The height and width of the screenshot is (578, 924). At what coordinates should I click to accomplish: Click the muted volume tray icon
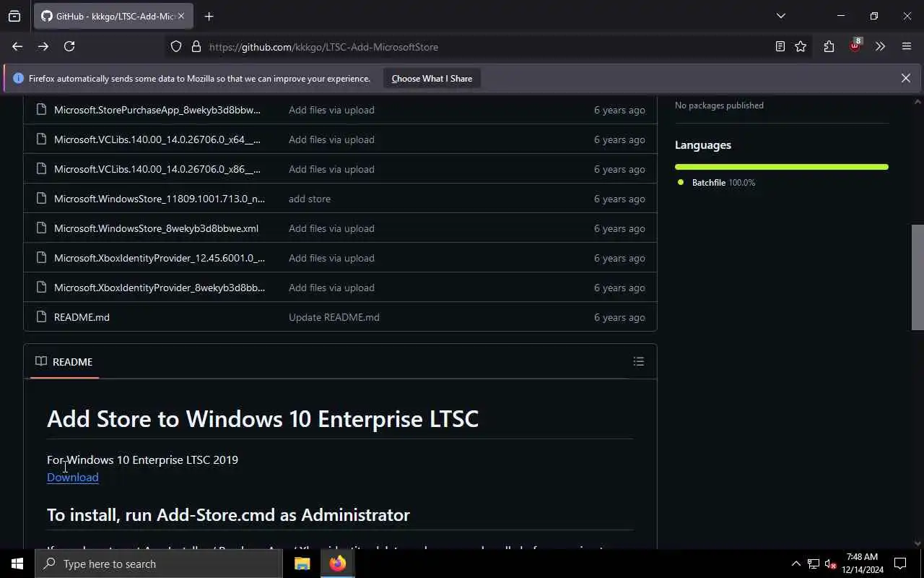pos(830,564)
